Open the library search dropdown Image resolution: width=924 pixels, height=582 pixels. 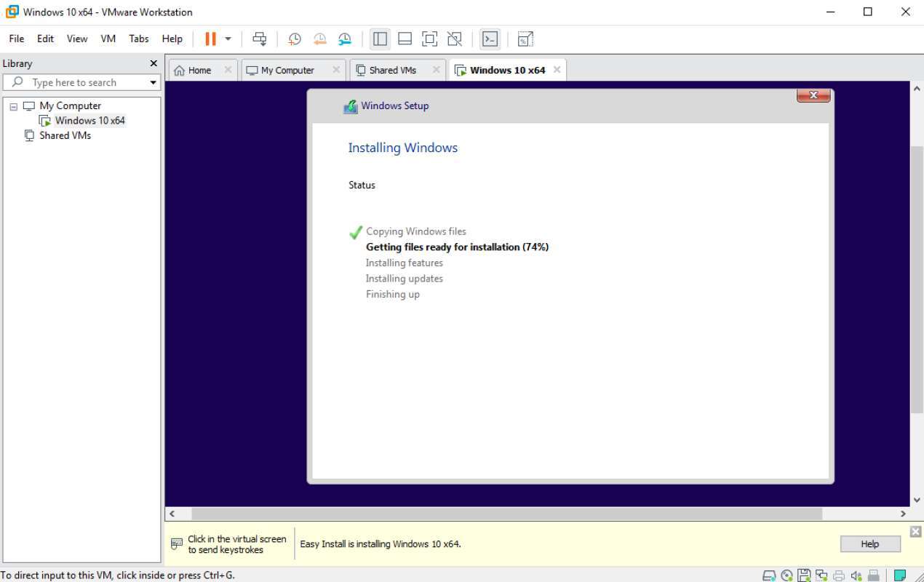(x=153, y=82)
